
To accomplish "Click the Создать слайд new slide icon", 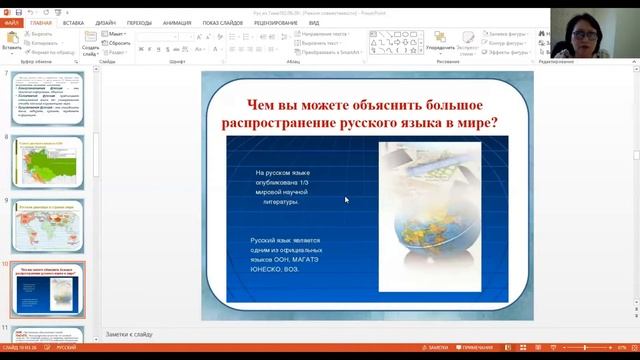I will pos(90,37).
